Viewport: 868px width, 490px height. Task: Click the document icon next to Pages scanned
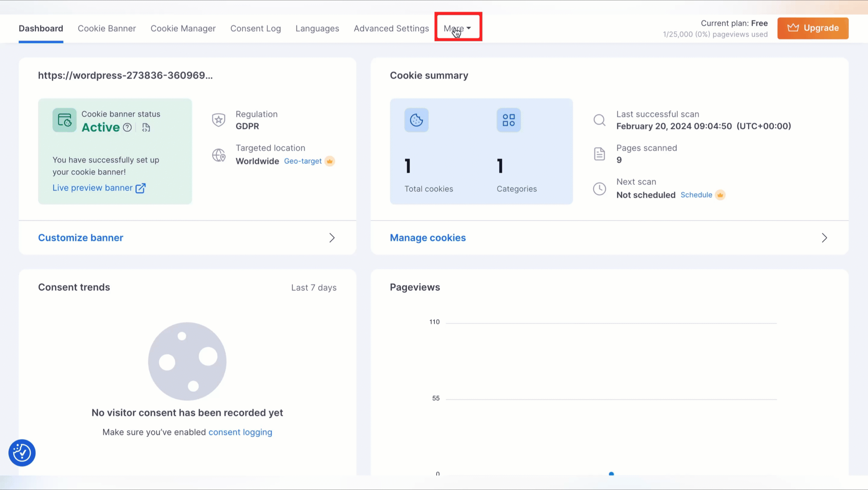click(x=599, y=154)
